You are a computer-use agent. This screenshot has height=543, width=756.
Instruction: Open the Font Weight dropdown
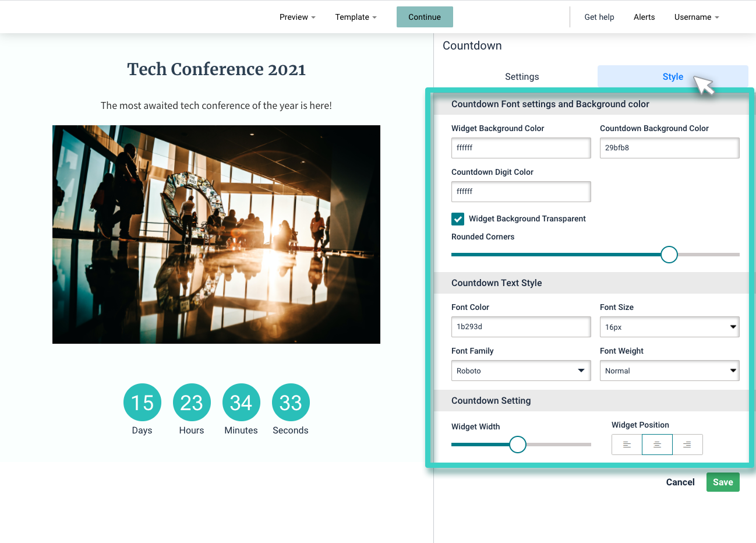pos(669,371)
